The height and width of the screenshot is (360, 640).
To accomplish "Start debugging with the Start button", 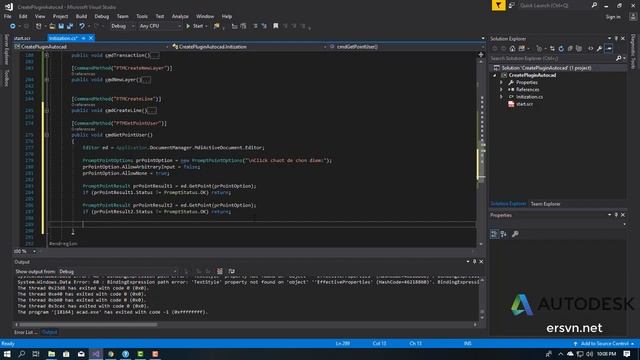I will [x=195, y=26].
